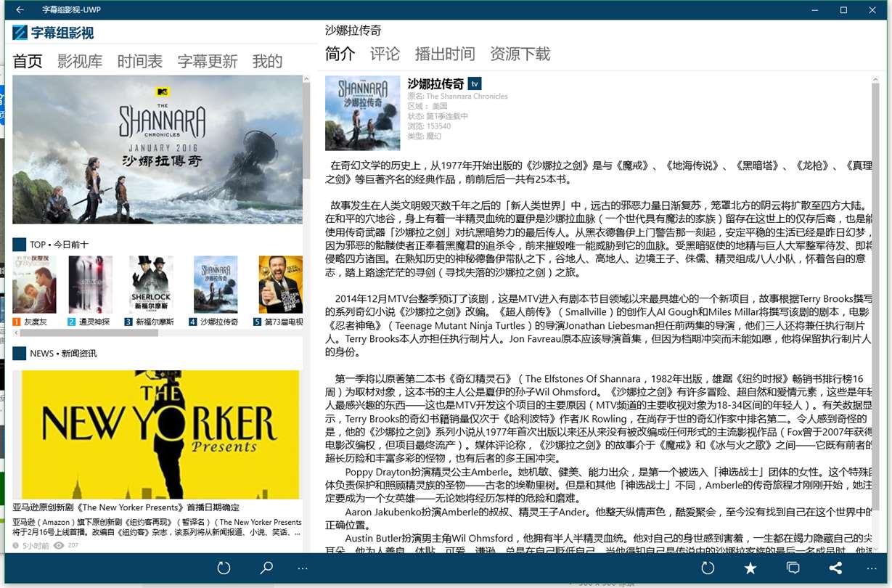Image resolution: width=892 pixels, height=588 pixels.
Task: Click the 沙娜拉传奇 detail poster image
Action: (x=362, y=113)
